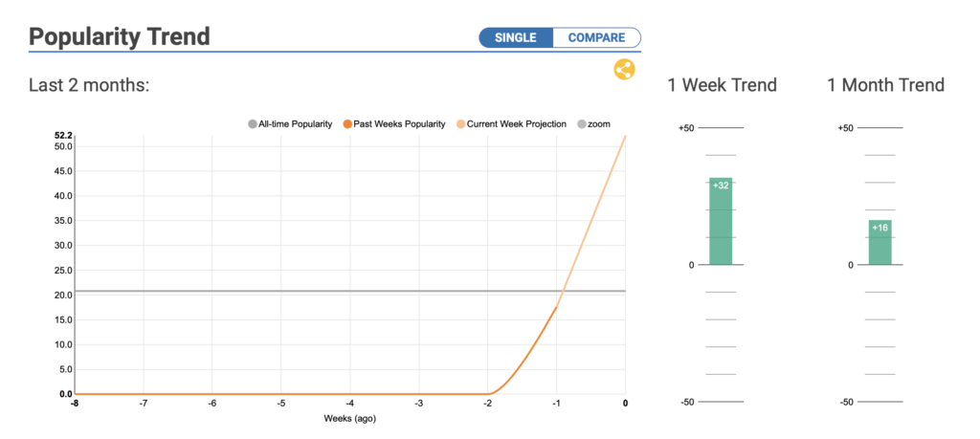The width and height of the screenshot is (980, 439).
Task: Toggle Past Weeks Popularity legend dot
Action: coord(347,124)
